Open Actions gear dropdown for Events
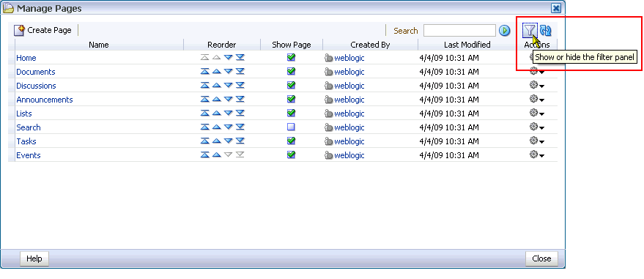 click(x=537, y=155)
